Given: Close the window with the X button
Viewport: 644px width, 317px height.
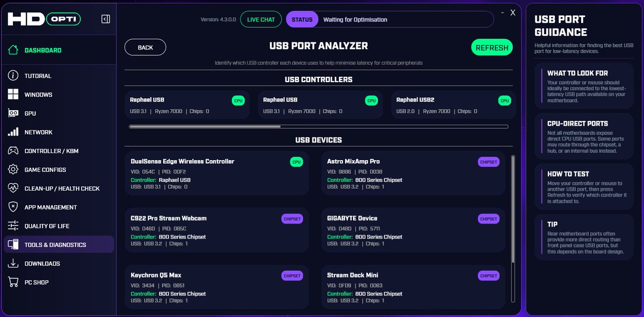Looking at the screenshot, I should point(513,12).
